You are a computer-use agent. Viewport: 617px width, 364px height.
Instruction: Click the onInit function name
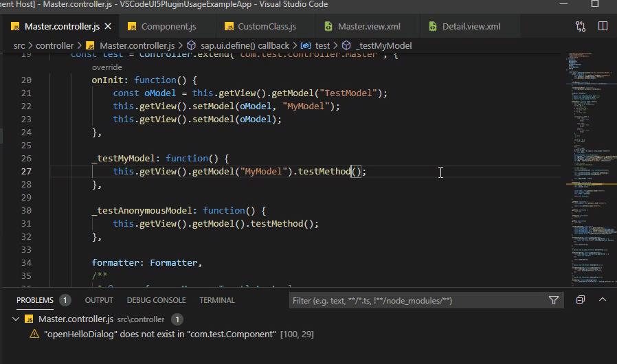pyautogui.click(x=107, y=80)
